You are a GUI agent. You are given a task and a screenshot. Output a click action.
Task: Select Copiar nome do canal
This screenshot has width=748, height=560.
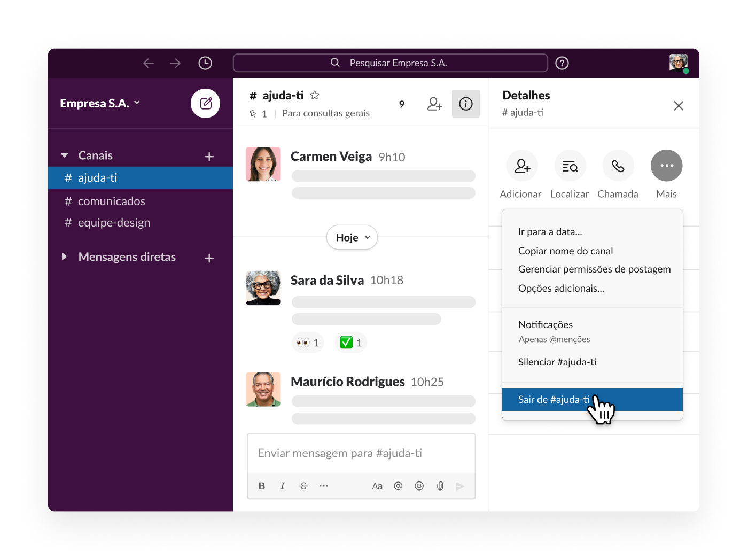(565, 251)
